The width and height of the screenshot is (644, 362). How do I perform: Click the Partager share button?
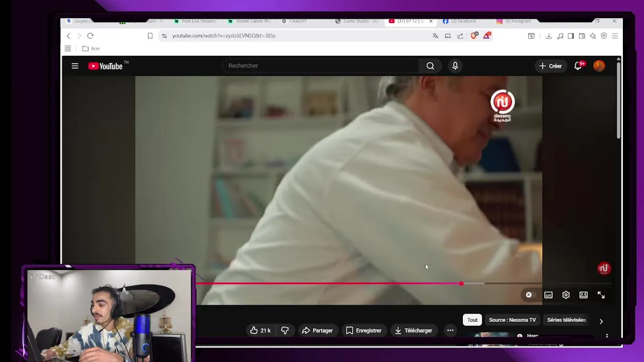[x=317, y=330]
